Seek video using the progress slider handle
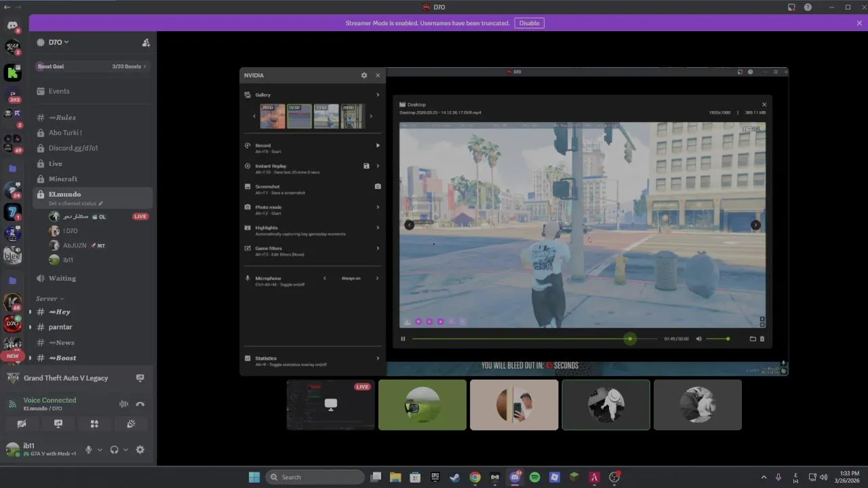Image resolution: width=868 pixels, height=488 pixels. (630, 339)
